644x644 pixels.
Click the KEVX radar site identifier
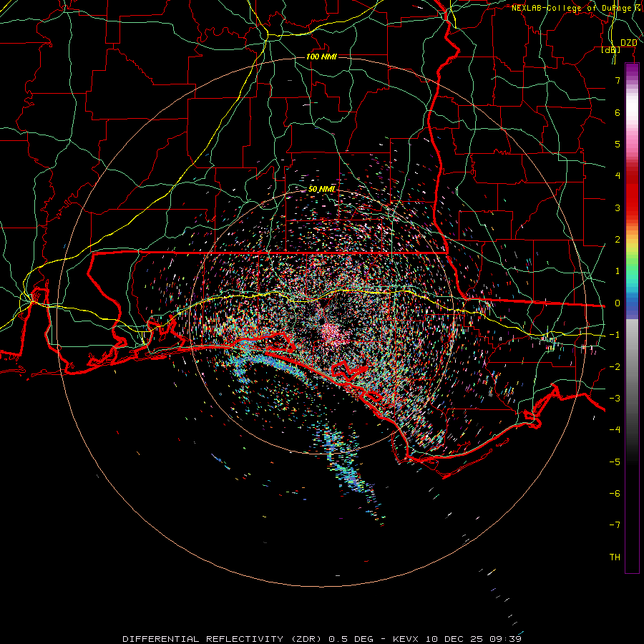point(406,639)
